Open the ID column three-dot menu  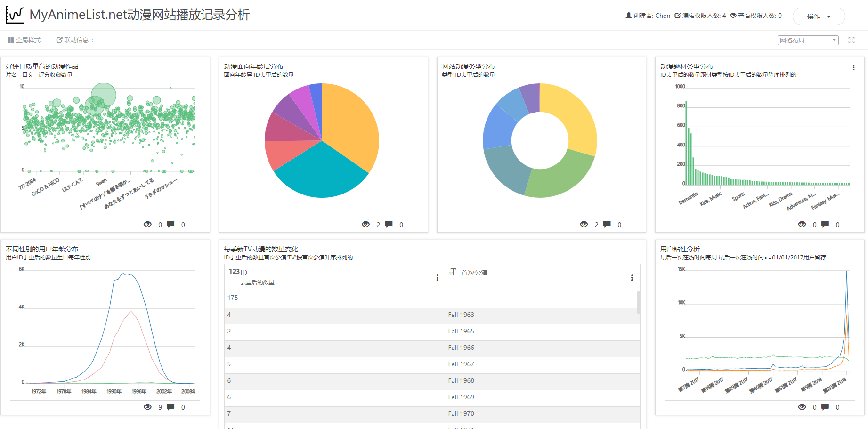pyautogui.click(x=438, y=278)
